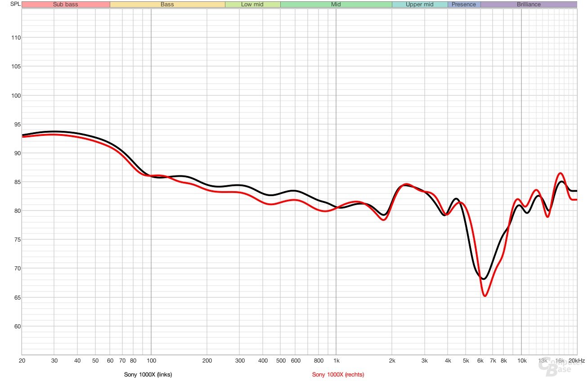The height and width of the screenshot is (381, 588).
Task: Select the Low mid frequency band label
Action: 252,4
